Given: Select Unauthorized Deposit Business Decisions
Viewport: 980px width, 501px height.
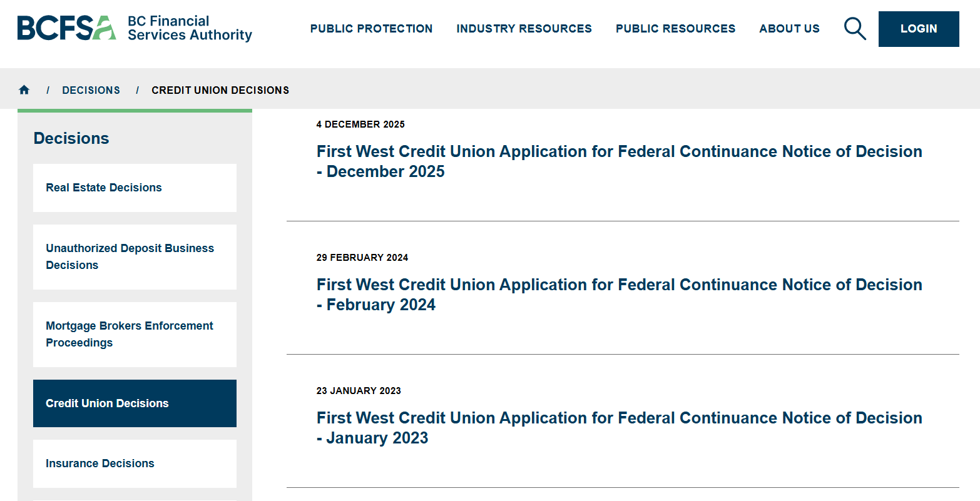Looking at the screenshot, I should tap(135, 256).
